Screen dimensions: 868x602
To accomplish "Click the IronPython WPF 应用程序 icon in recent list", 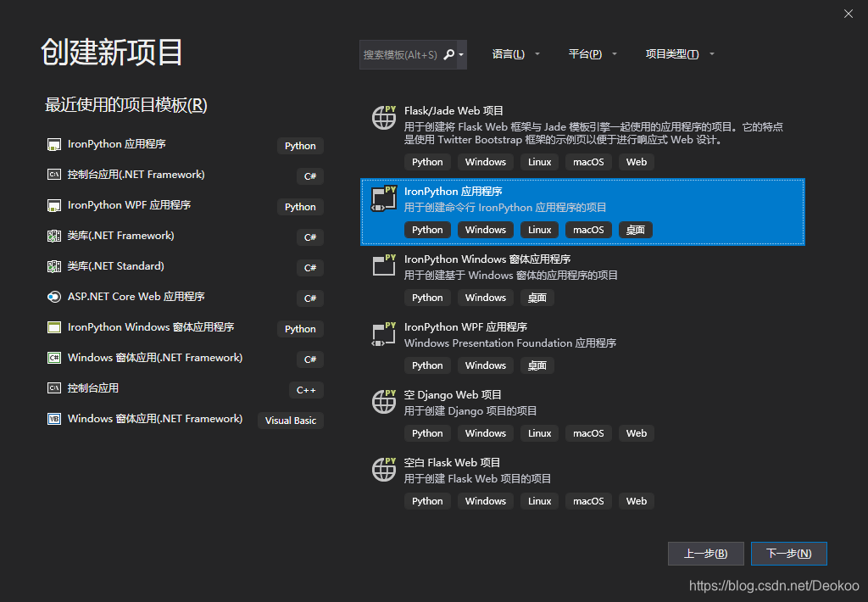I will coord(53,205).
